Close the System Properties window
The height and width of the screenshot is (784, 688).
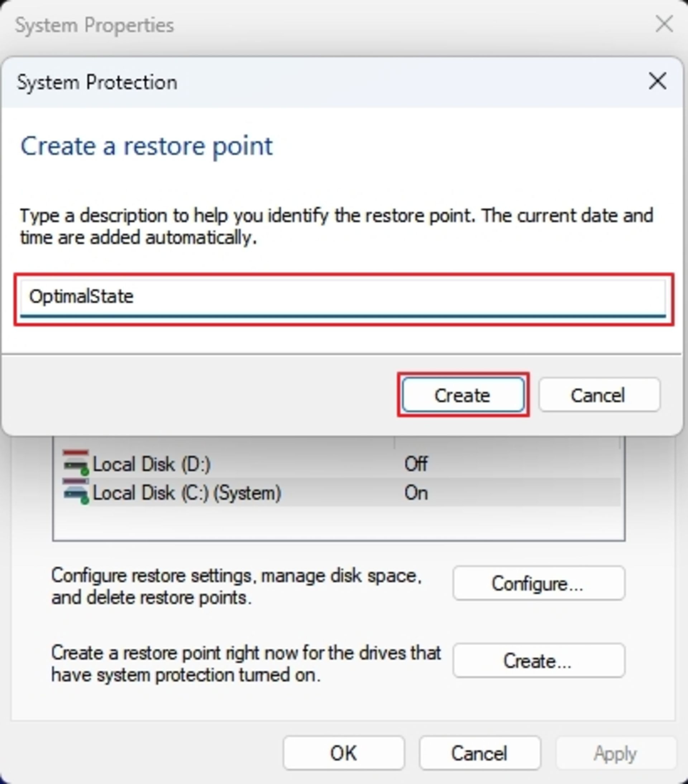664,25
